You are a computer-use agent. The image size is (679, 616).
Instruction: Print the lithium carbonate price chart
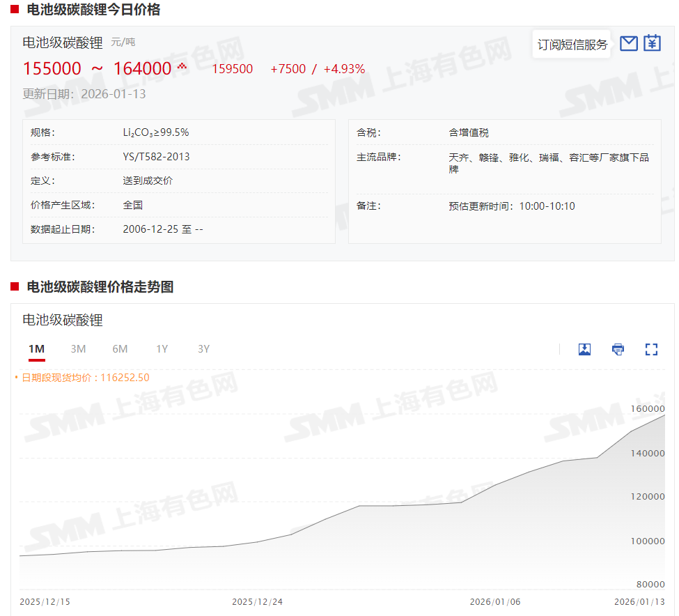pos(618,349)
